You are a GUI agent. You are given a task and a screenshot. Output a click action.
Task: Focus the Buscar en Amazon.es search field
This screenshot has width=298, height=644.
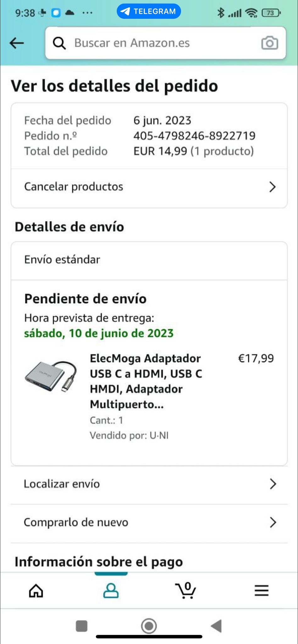tap(166, 43)
